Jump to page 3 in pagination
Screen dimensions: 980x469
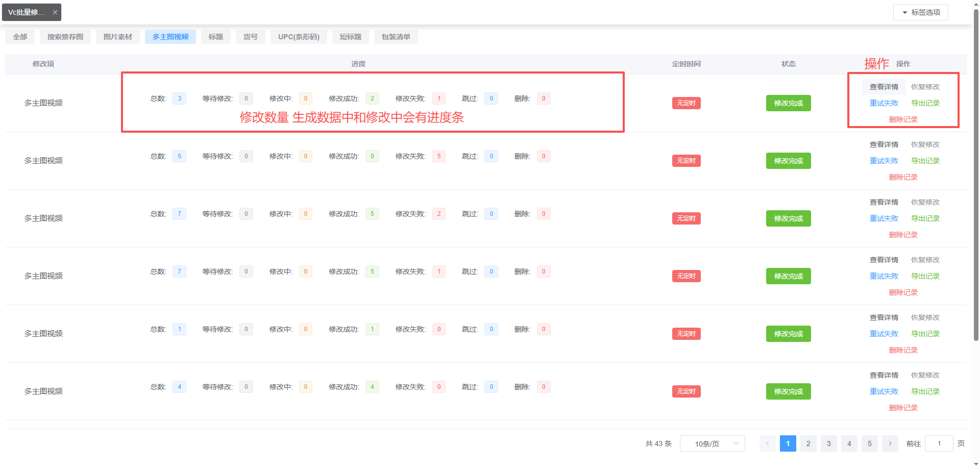point(828,443)
